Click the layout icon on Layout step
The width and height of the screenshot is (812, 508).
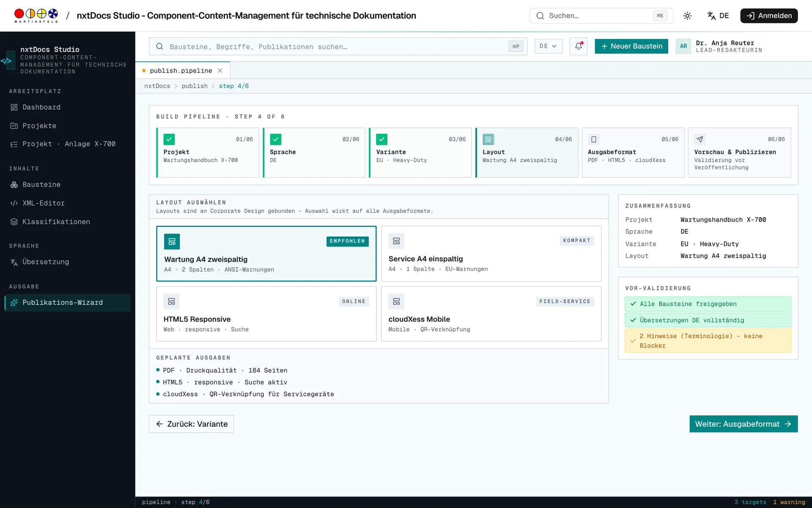point(488,139)
